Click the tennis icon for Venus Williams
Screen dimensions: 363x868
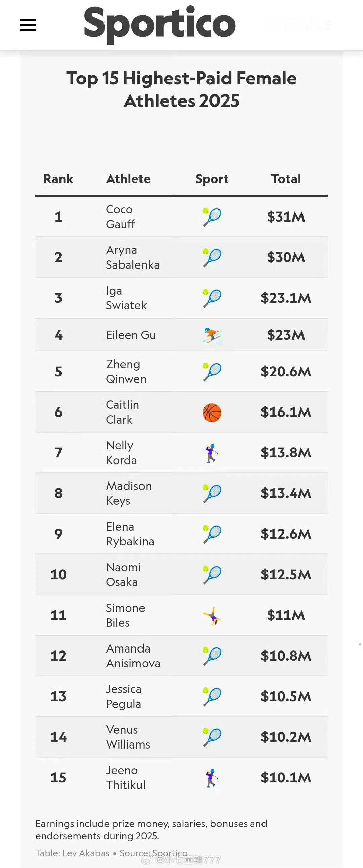(x=212, y=737)
